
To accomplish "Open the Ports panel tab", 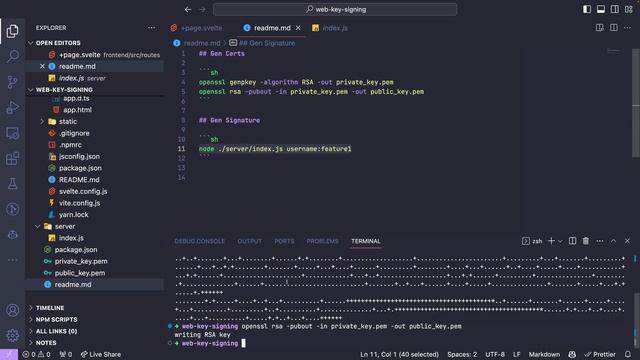I will [x=284, y=241].
